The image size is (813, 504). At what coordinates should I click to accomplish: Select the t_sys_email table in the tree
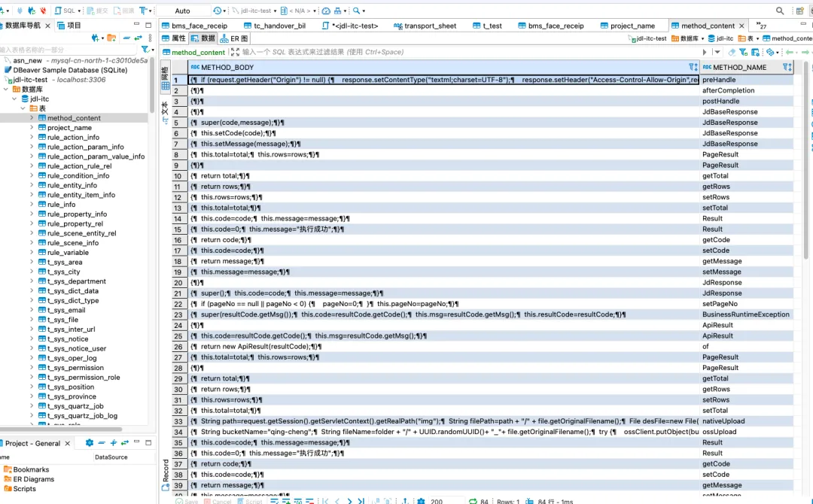[66, 310]
